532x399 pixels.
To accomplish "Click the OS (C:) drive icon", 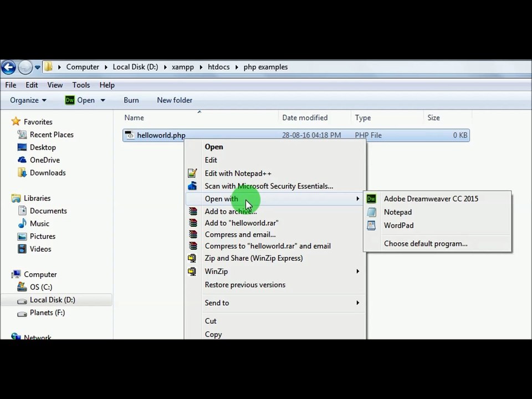I will 22,287.
